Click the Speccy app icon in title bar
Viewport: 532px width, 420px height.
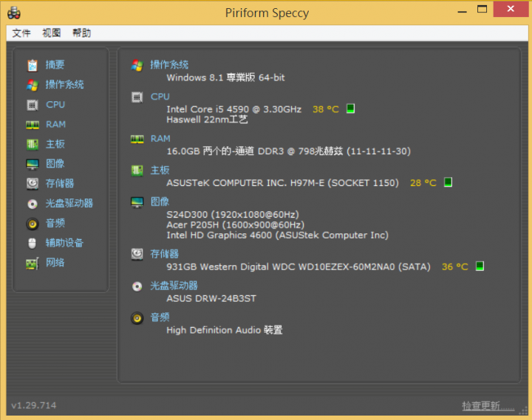14,13
